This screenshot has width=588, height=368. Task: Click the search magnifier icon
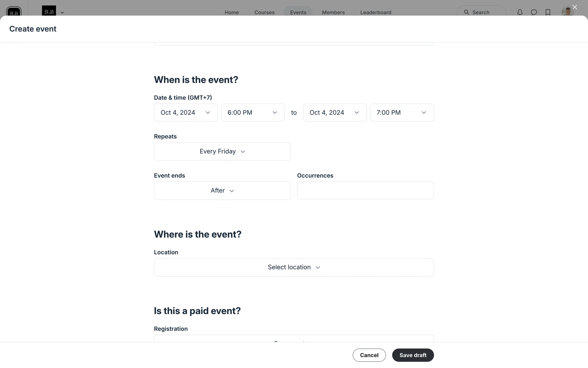pos(466,12)
